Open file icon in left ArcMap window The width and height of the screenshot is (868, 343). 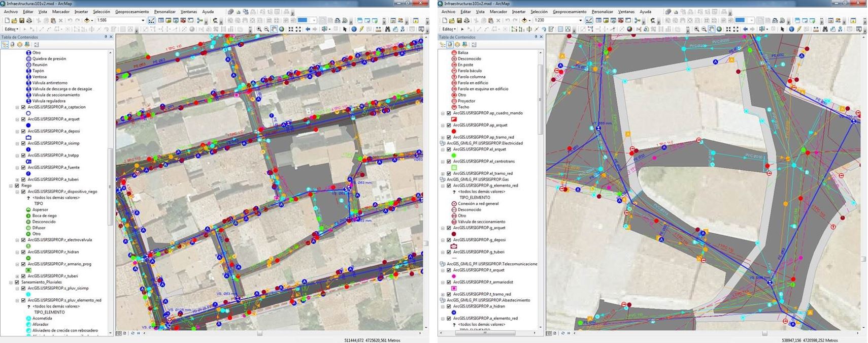pos(14,20)
